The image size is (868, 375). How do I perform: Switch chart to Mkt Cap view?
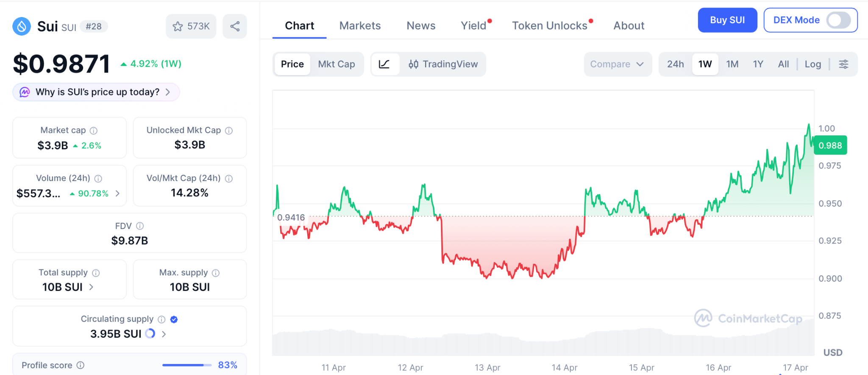pos(337,64)
